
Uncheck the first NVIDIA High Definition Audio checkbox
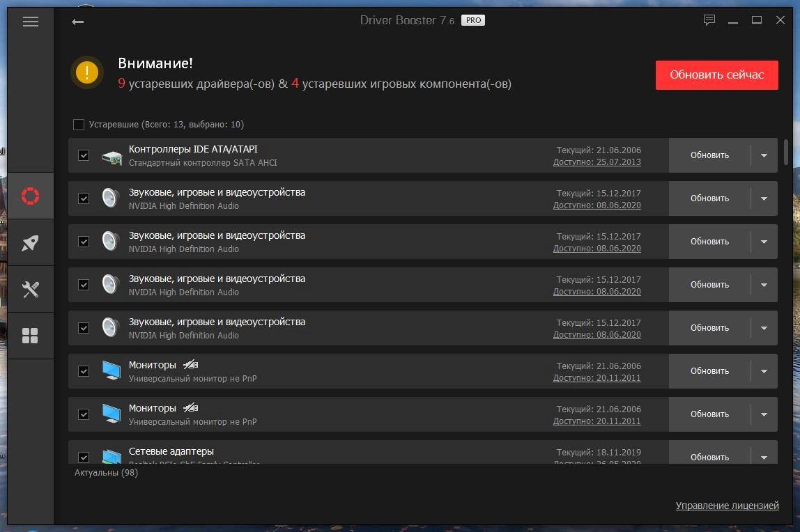coord(84,198)
